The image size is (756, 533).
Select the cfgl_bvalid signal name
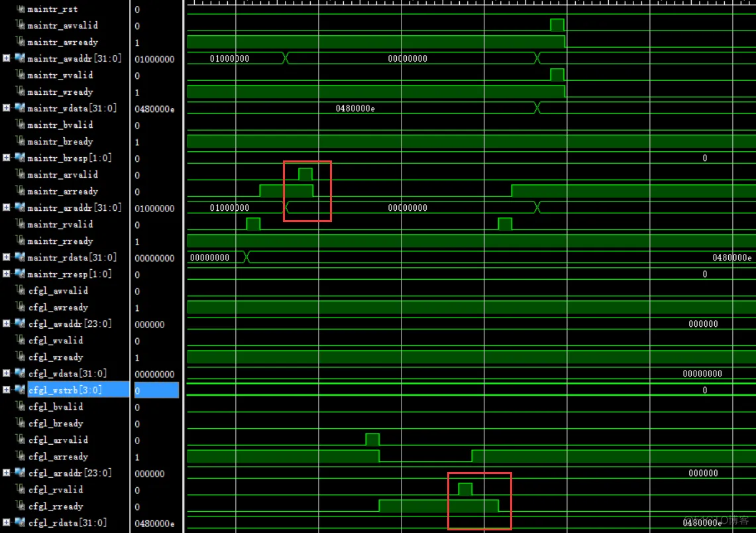tap(56, 407)
